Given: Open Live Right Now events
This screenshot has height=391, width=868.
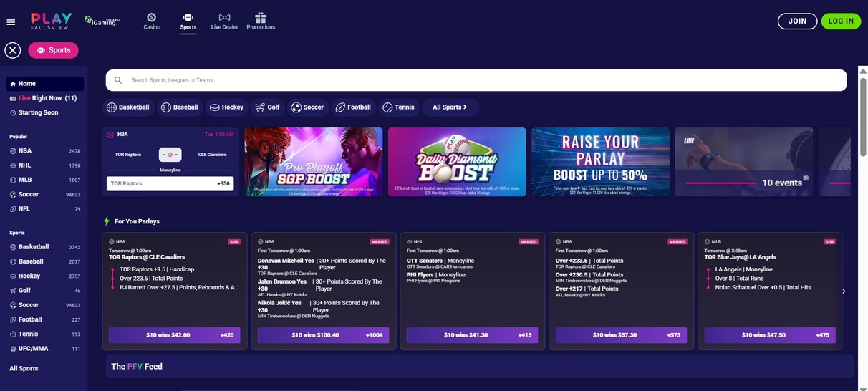Looking at the screenshot, I should click(44, 98).
